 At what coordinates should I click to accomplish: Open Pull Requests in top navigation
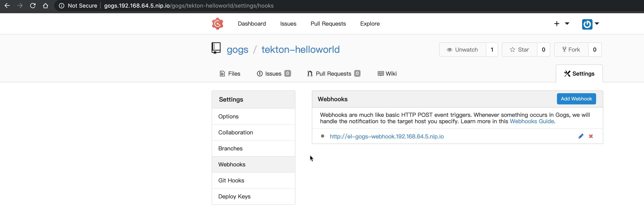(x=328, y=24)
